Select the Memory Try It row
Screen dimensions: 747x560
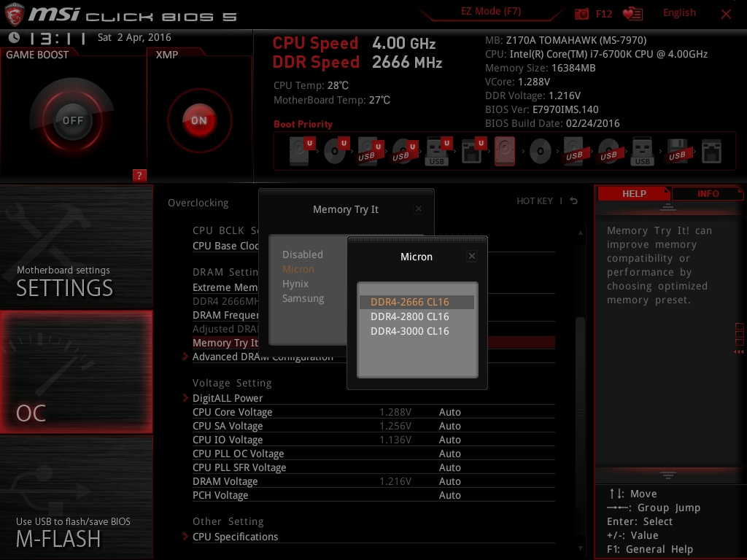pyautogui.click(x=225, y=343)
